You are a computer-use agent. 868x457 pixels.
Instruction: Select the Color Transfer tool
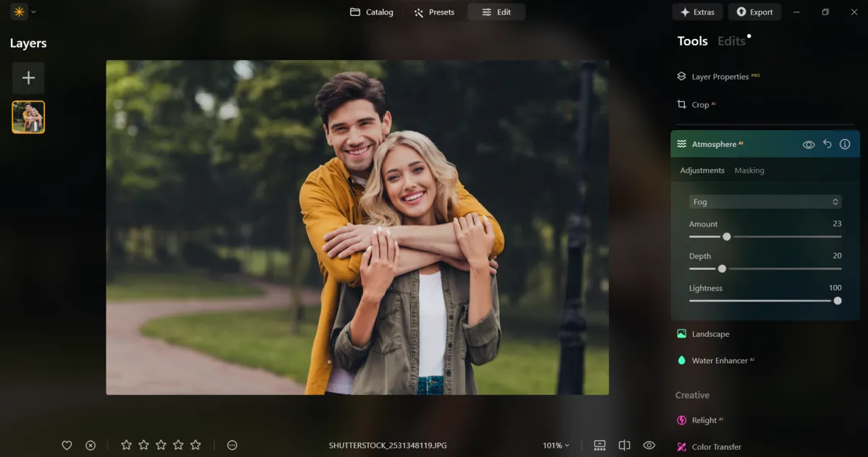click(x=715, y=446)
